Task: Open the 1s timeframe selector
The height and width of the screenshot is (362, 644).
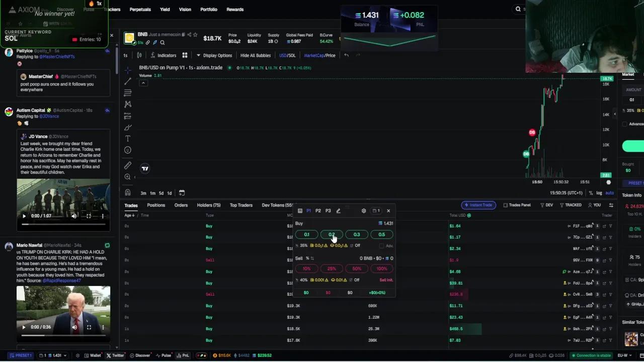Action: point(125,55)
